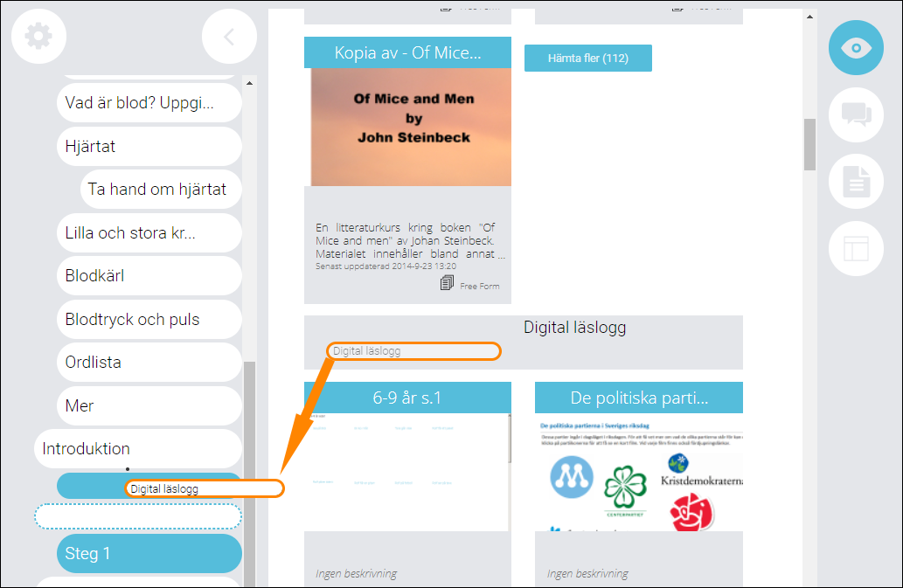Open the settings gear icon
The image size is (903, 588).
(38, 36)
